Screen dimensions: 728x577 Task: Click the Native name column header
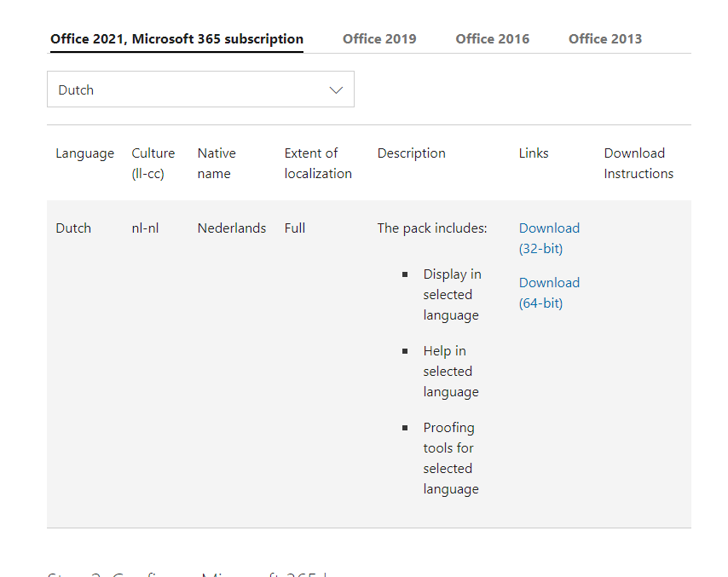coord(217,163)
